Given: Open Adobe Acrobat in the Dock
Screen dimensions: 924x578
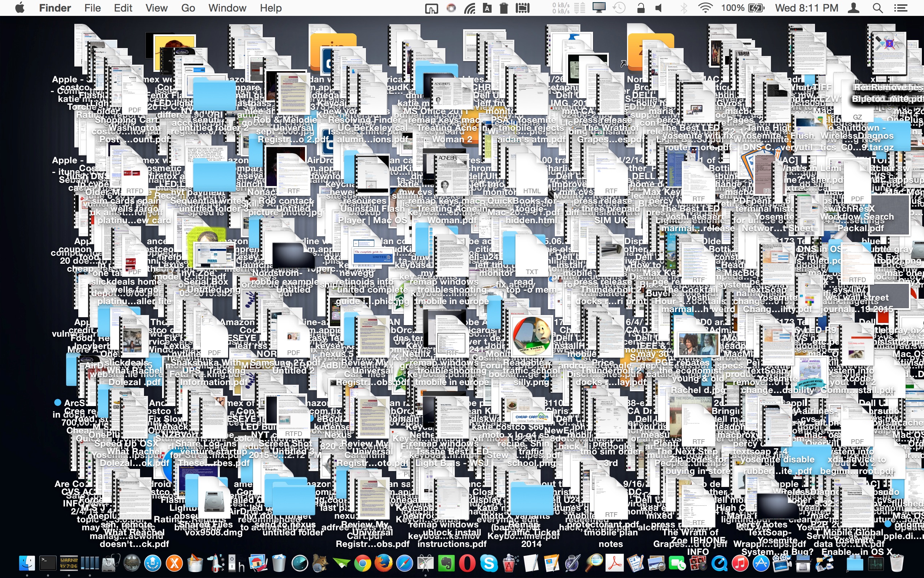Looking at the screenshot, I should tap(615, 563).
